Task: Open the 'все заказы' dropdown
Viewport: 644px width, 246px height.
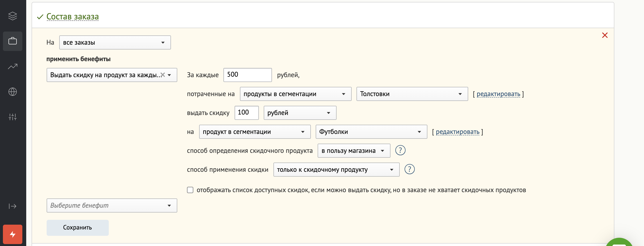Action: coord(115,42)
